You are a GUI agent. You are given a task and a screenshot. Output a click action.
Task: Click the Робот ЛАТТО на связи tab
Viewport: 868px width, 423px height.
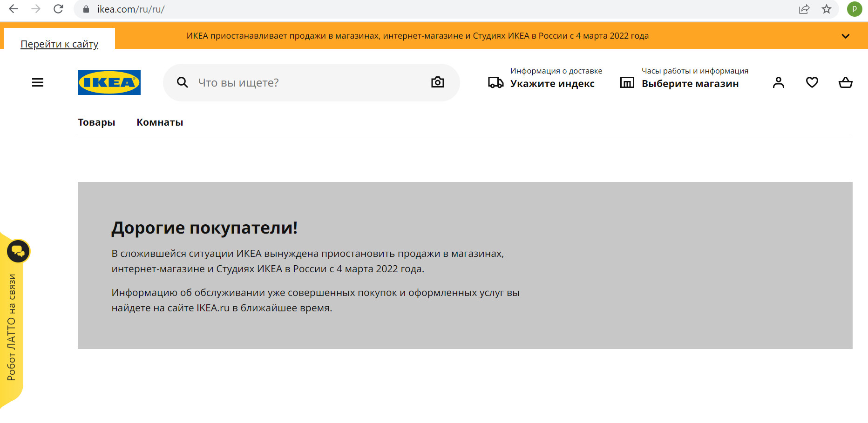point(12,327)
